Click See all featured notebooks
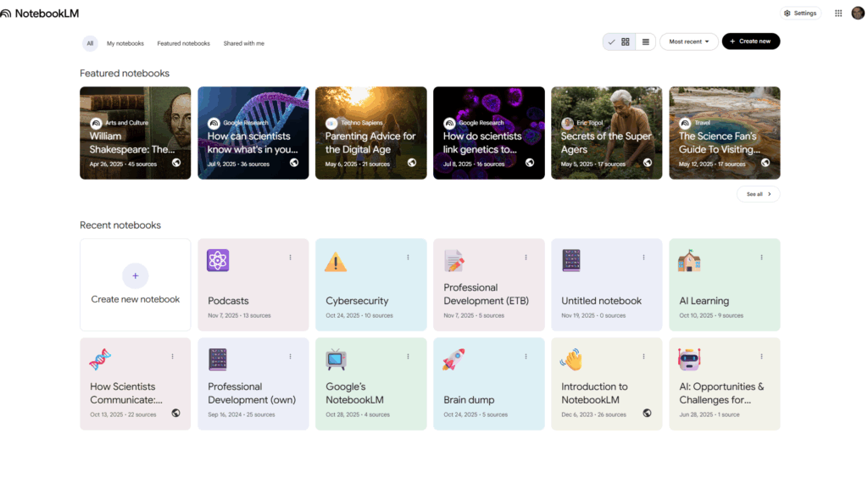The height and width of the screenshot is (478, 868). (x=758, y=194)
